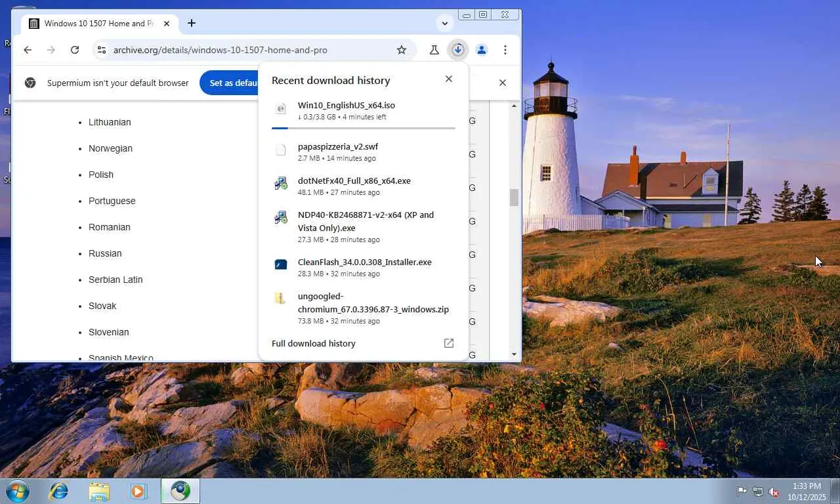
Task: Select Portuguese in the language list
Action: (112, 201)
